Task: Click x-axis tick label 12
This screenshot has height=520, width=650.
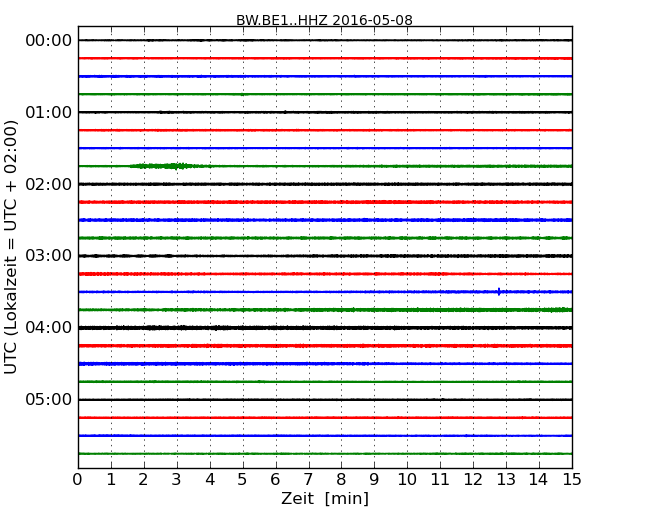Action: click(x=473, y=480)
